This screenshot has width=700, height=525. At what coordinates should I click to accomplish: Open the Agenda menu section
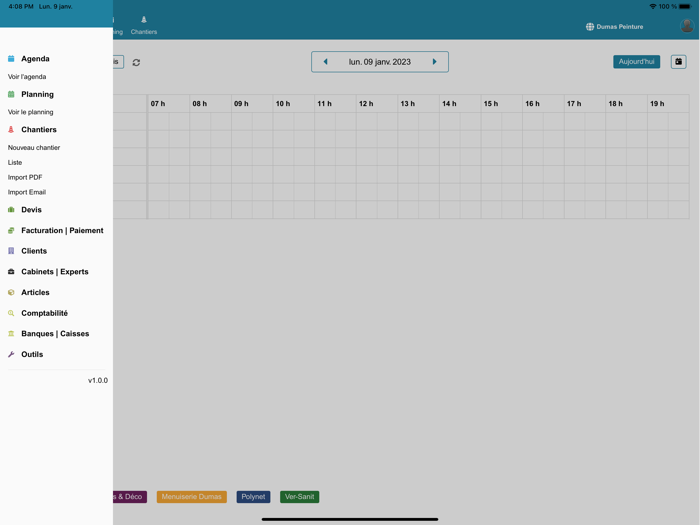[35, 58]
